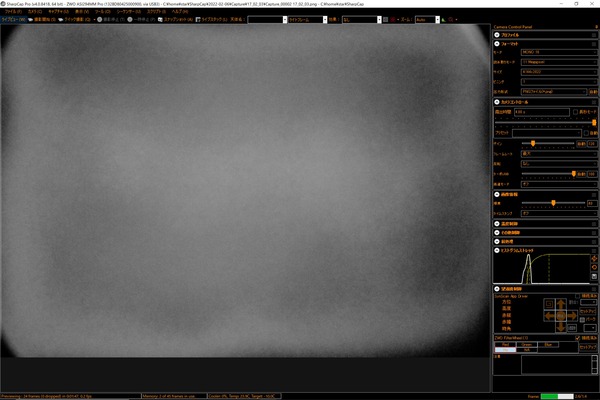Select the Green filter button

527,344
